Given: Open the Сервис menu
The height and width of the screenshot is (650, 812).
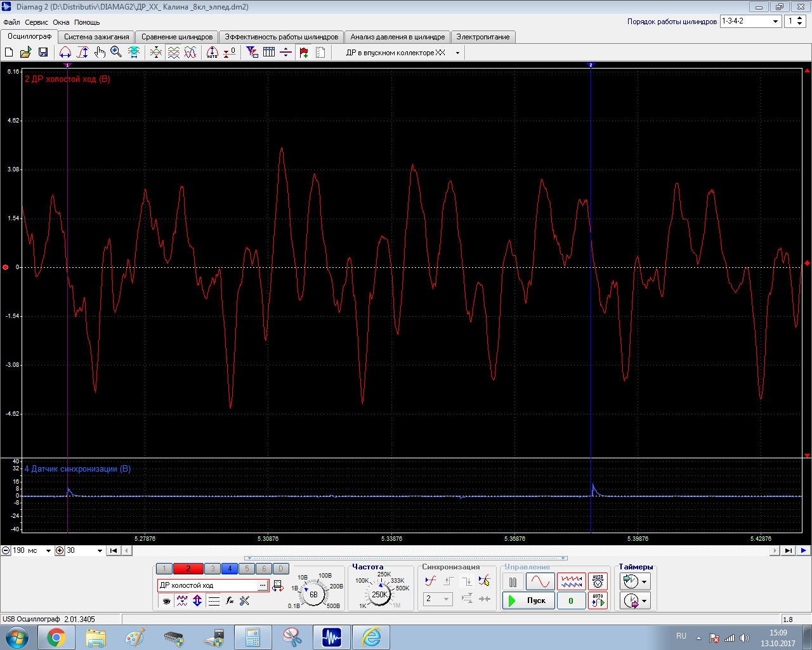Looking at the screenshot, I should (x=36, y=22).
